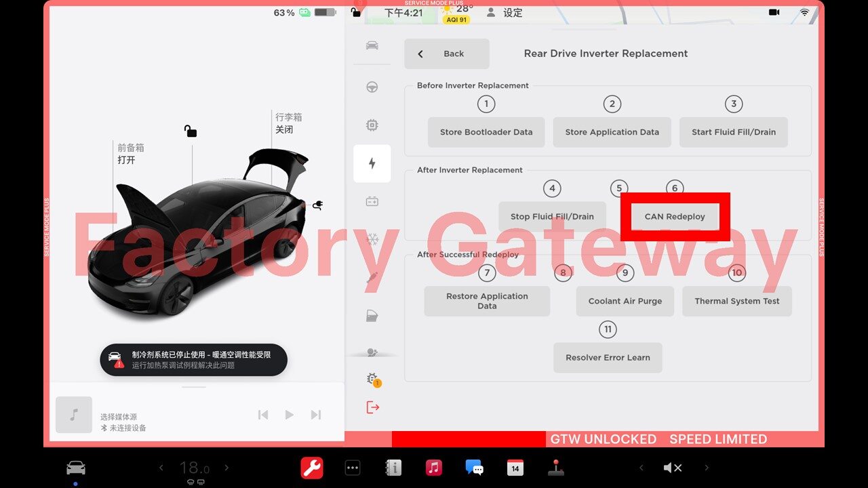Open the three-dot app launcher
868x488 pixels.
tap(353, 468)
